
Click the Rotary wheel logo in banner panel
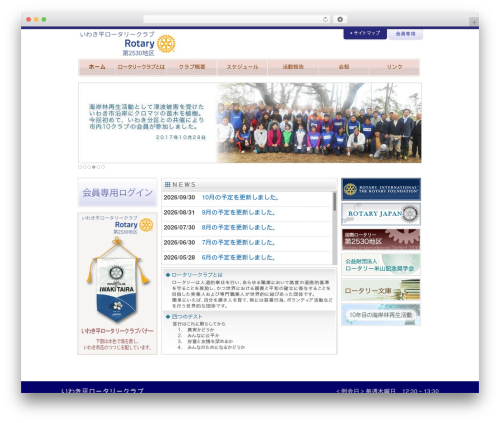(x=146, y=225)
